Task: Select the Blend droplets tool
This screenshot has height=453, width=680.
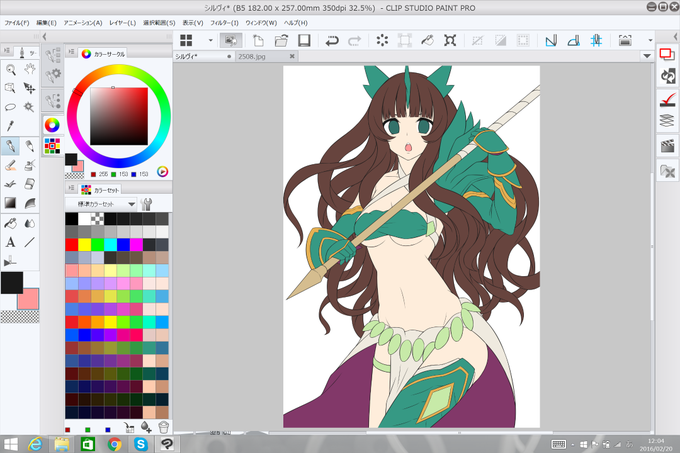Action: (29, 223)
